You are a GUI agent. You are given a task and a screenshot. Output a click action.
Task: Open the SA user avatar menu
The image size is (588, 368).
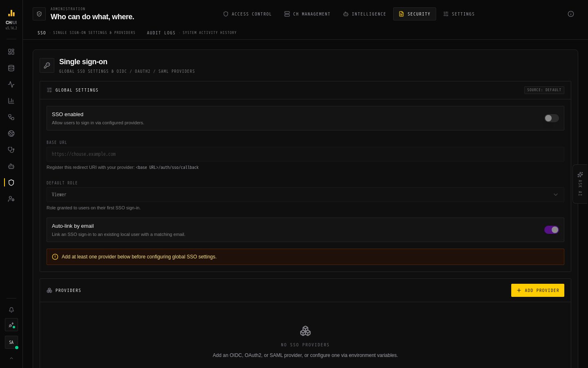[11, 343]
